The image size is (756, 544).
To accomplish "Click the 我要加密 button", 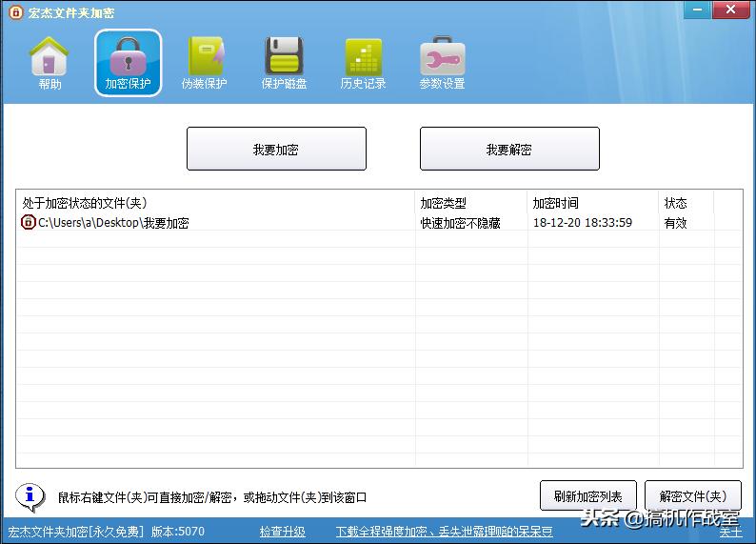I will (276, 149).
